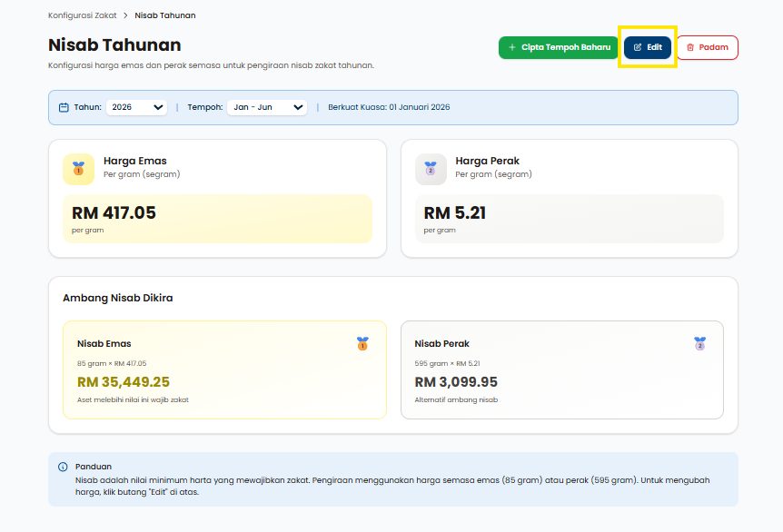Click the info icon in Panduan box

(x=63, y=467)
